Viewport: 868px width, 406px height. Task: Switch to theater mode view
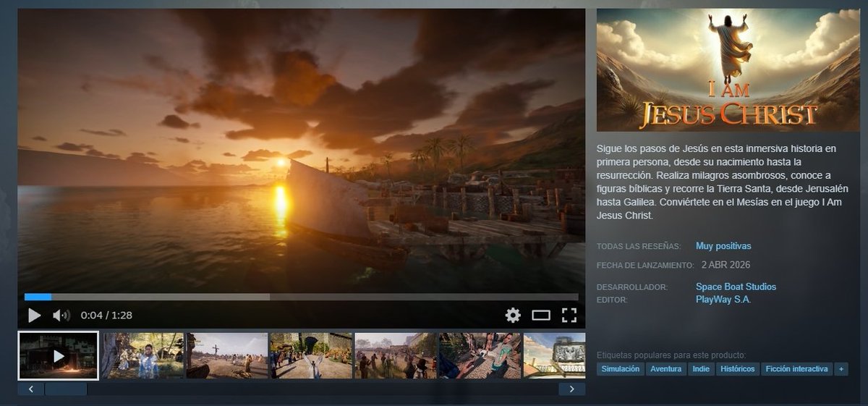541,315
